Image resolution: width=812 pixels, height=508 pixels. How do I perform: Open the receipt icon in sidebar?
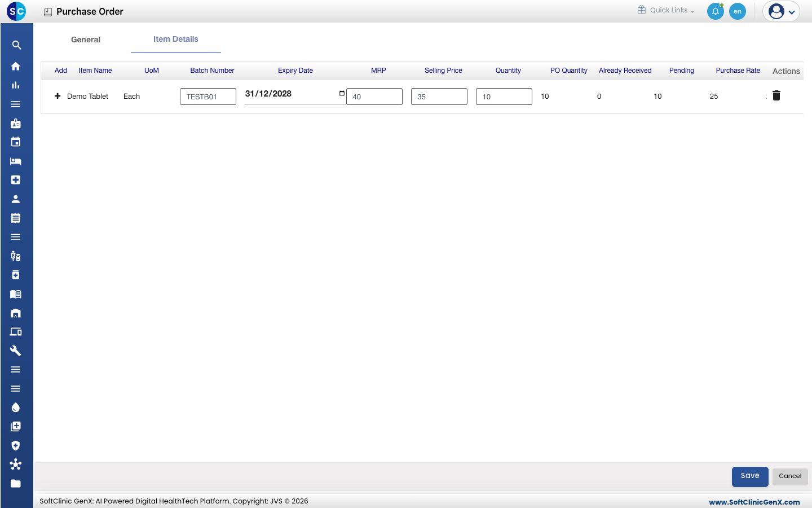[16, 218]
